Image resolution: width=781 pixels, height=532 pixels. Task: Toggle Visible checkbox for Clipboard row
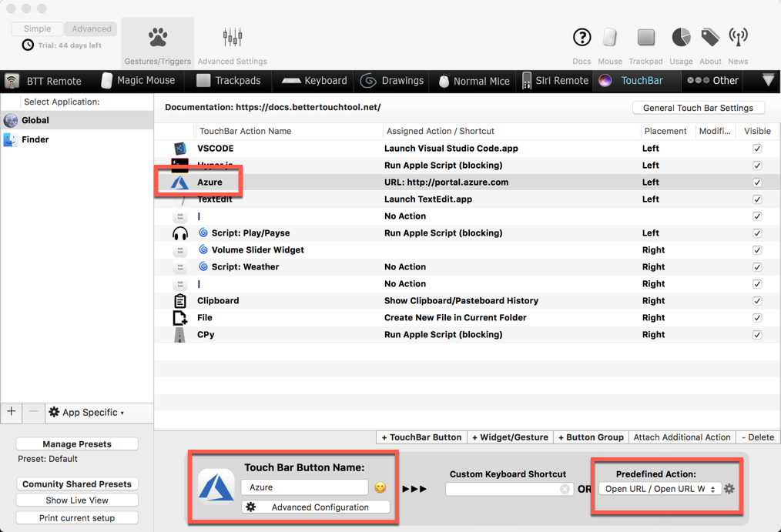click(757, 301)
